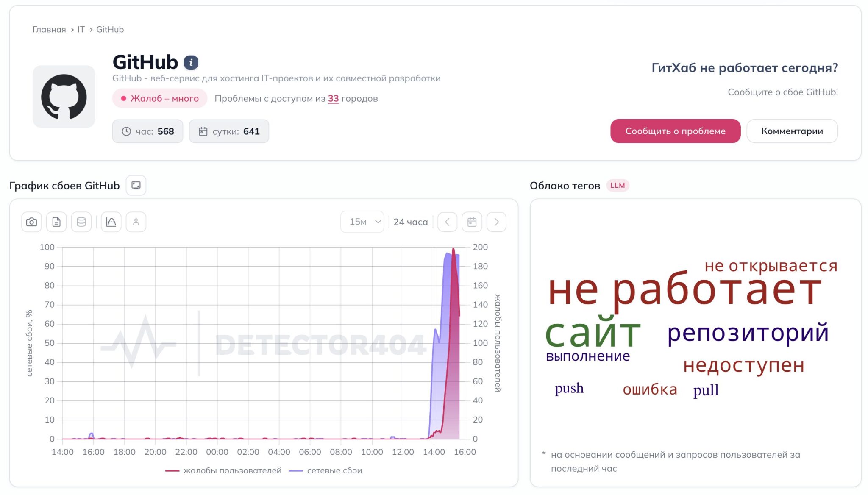Click the info icon beside GitHub title
This screenshot has width=868, height=495.
[x=191, y=63]
